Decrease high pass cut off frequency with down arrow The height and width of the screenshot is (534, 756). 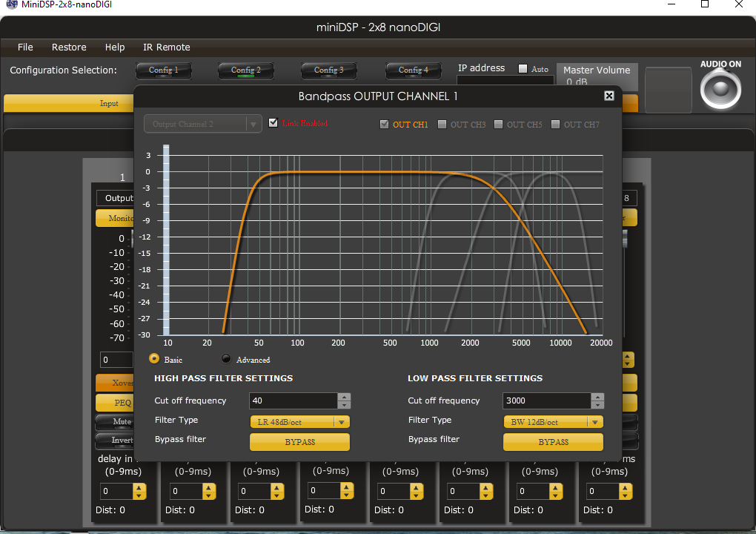pyautogui.click(x=344, y=405)
